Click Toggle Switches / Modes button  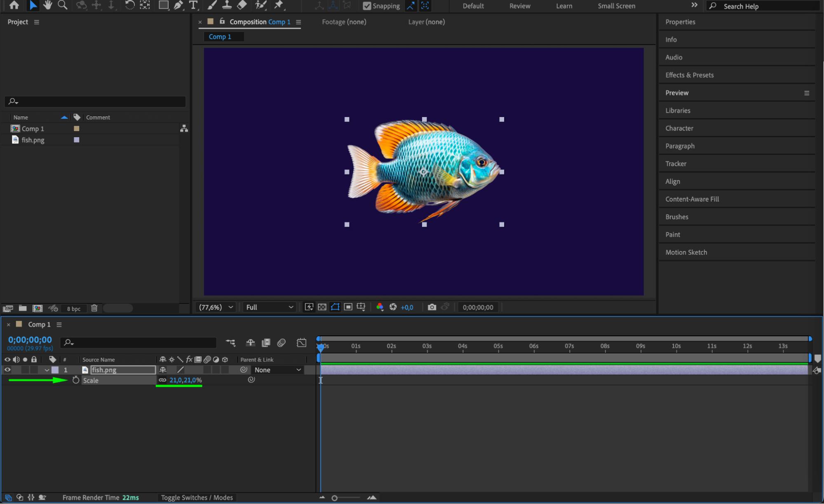(197, 497)
